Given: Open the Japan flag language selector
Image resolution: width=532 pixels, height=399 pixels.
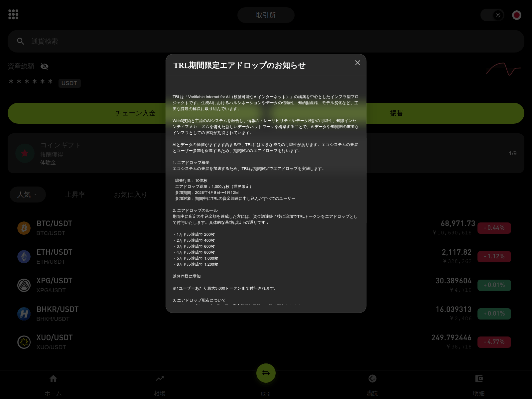Looking at the screenshot, I should point(517,15).
